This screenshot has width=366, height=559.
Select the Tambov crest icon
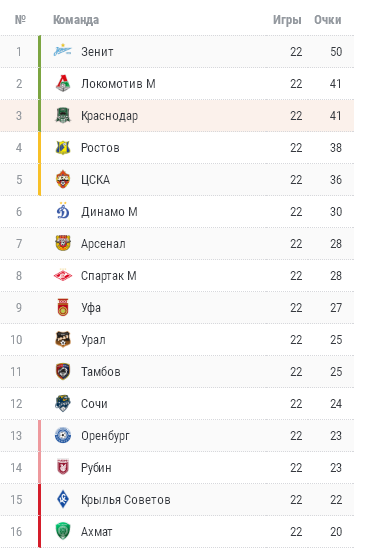click(x=63, y=371)
